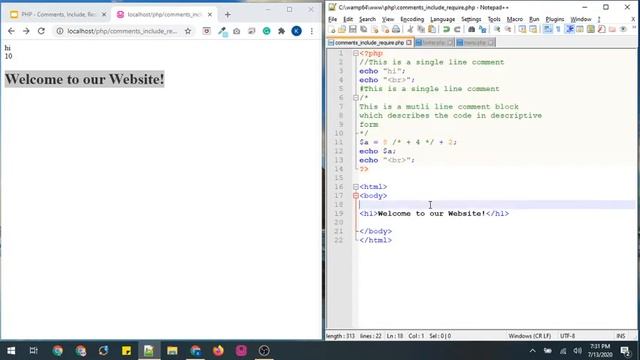Open the Macro menu in Notepad++
The image size is (640, 360).
point(515,19)
